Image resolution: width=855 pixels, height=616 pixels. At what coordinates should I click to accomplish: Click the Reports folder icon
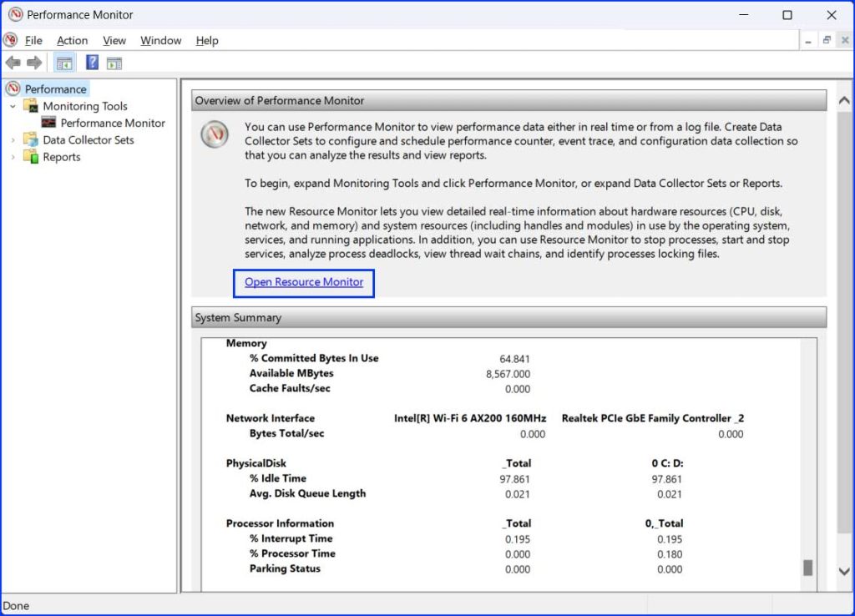pyautogui.click(x=31, y=156)
